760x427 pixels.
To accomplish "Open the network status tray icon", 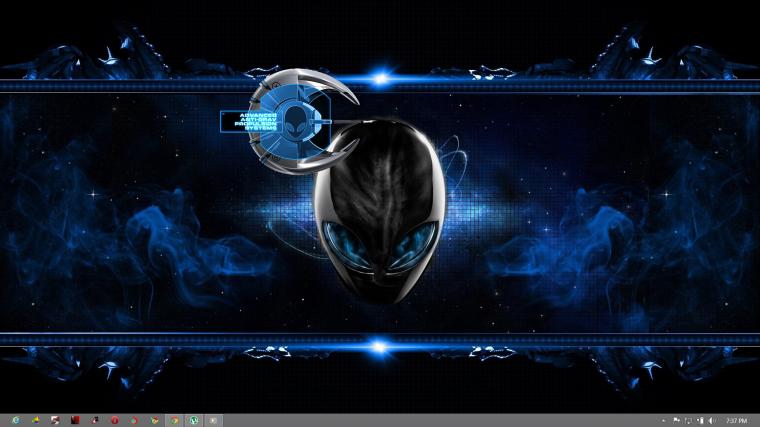I will click(x=688, y=421).
